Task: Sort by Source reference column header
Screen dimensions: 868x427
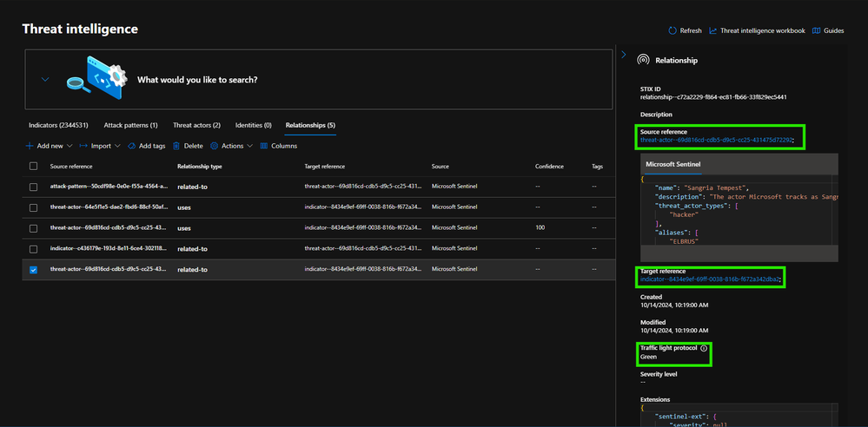Action: (x=71, y=166)
